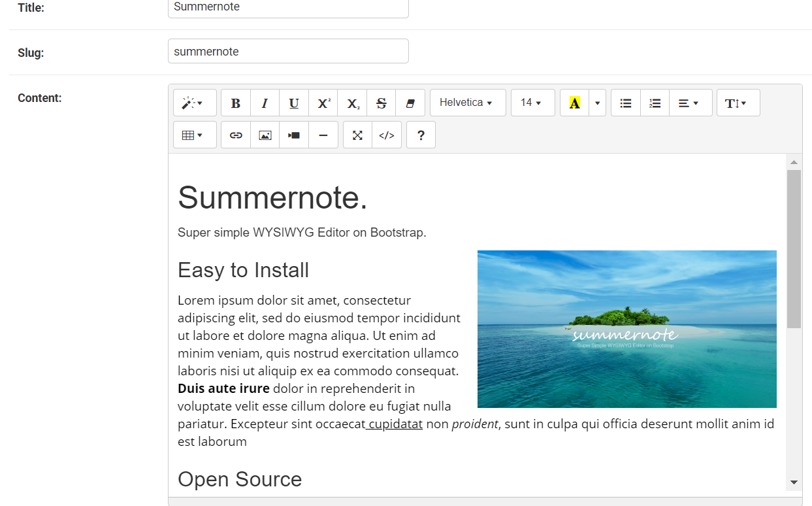Toggle fullscreen editing mode
812x506 pixels.
pos(357,135)
